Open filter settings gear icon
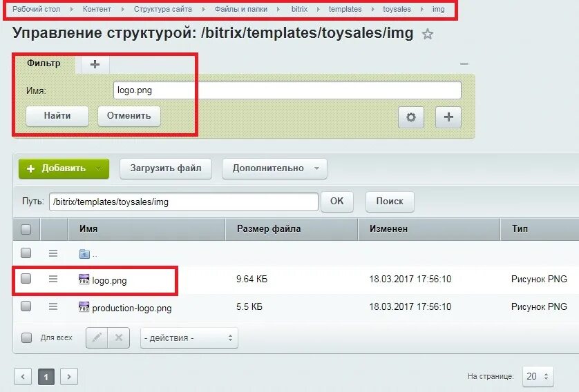579x392 pixels. tap(411, 117)
